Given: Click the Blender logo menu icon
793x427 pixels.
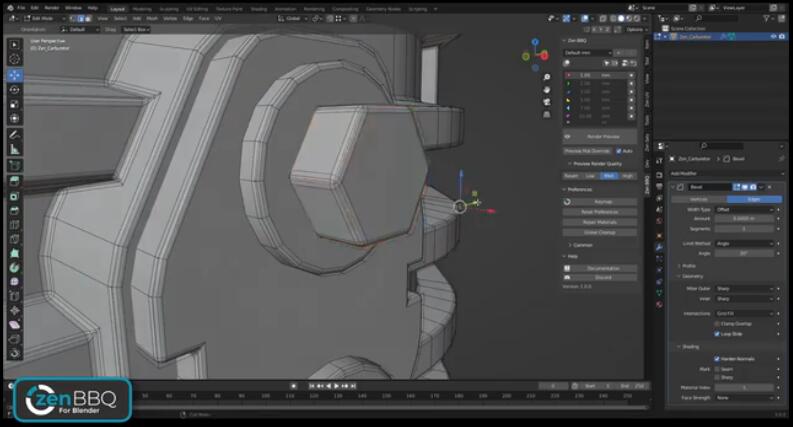Looking at the screenshot, I should (x=9, y=8).
